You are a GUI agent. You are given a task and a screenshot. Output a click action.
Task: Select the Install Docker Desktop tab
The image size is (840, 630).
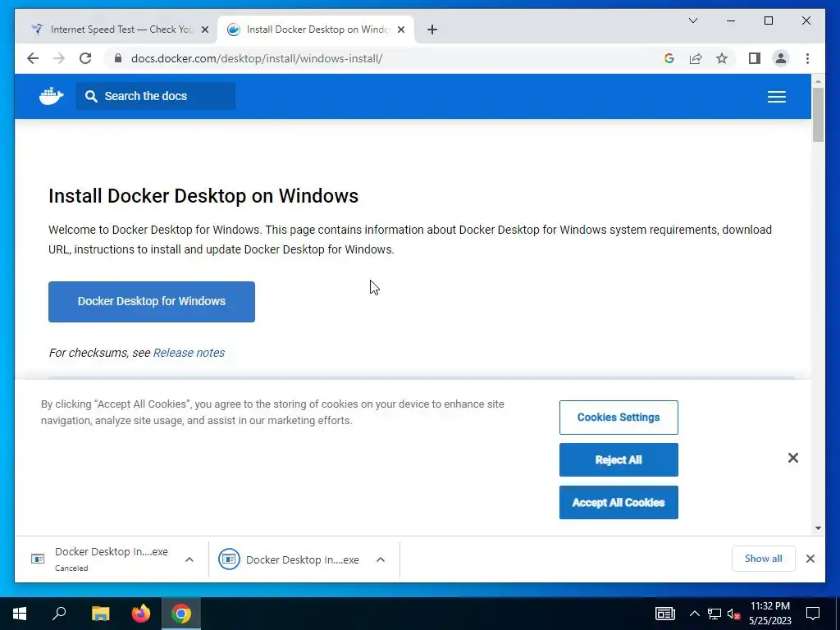click(x=316, y=30)
